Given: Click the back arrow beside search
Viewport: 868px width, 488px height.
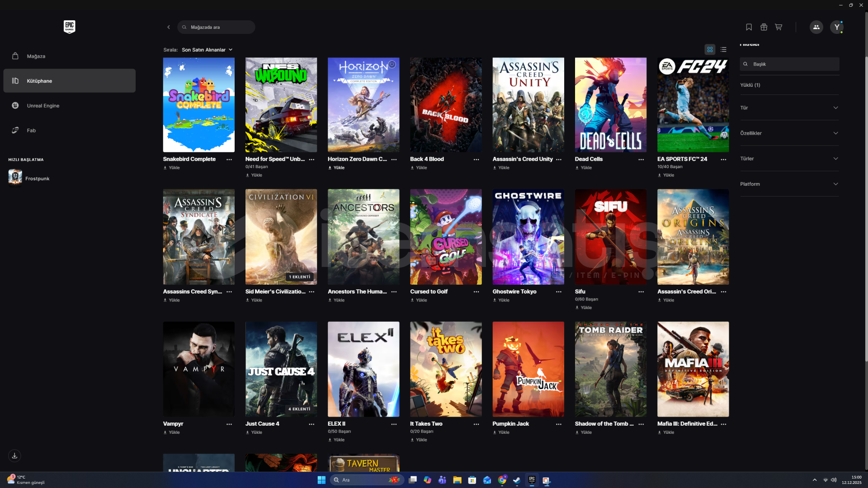Looking at the screenshot, I should [169, 27].
